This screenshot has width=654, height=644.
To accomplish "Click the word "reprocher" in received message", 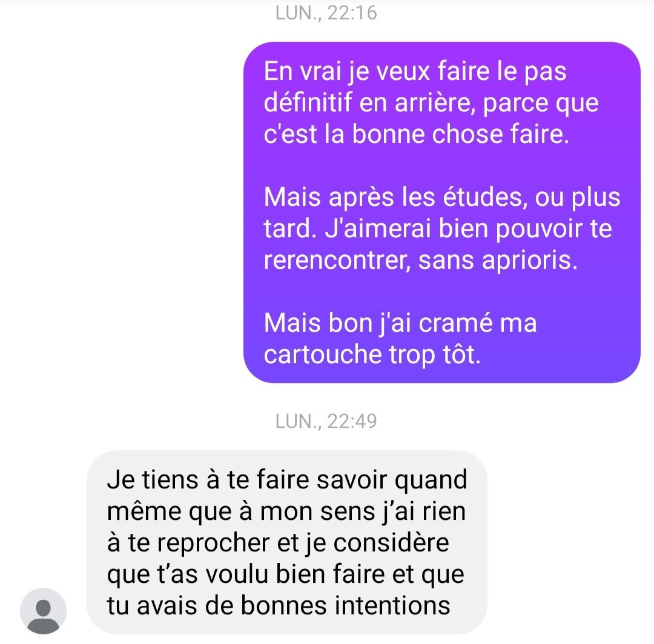I will [x=213, y=544].
